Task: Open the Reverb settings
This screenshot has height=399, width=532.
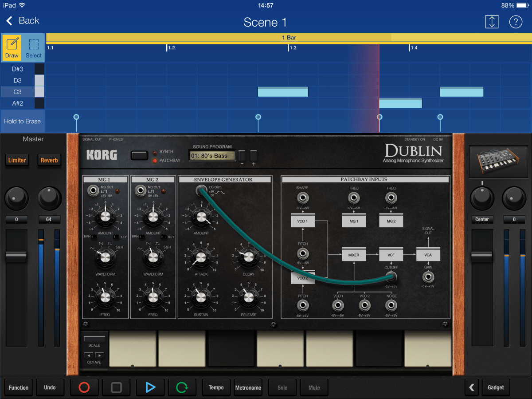Action: pyautogui.click(x=49, y=160)
